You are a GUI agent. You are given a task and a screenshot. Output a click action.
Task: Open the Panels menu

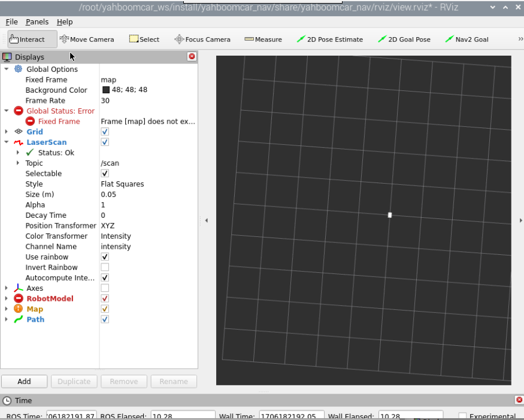pos(37,22)
